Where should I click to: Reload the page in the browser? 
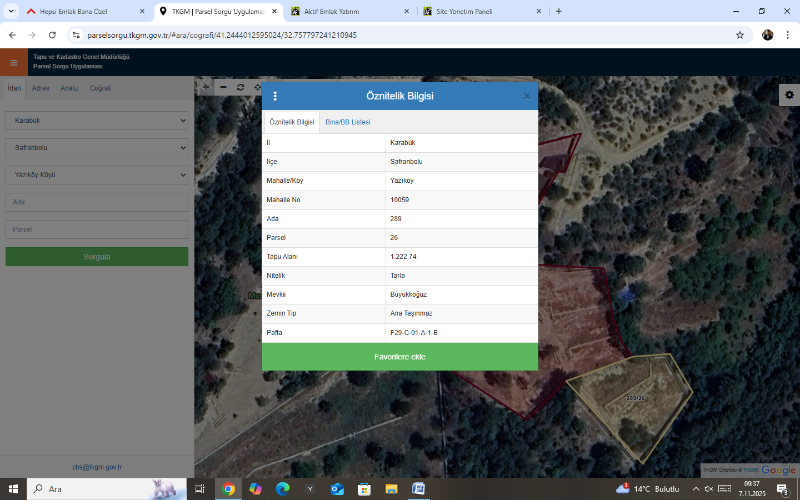(x=55, y=34)
